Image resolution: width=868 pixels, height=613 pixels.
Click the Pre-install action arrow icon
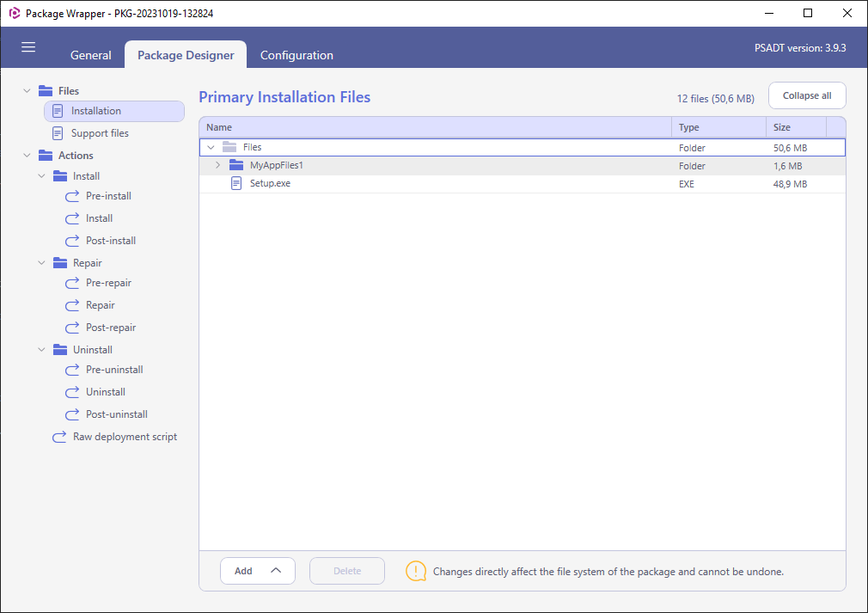72,195
